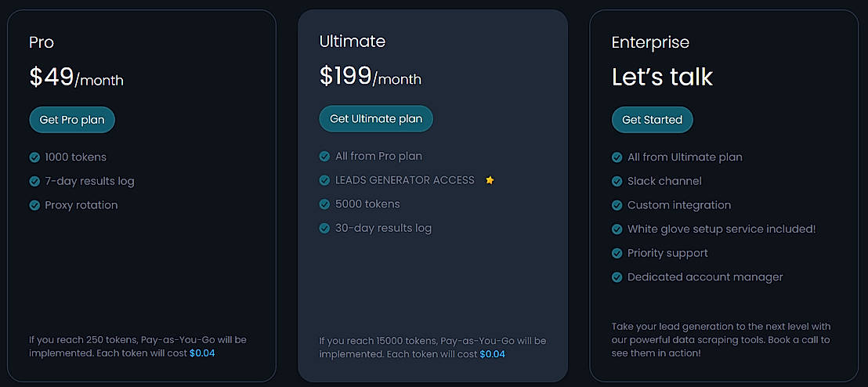Click the checkmark beside 7-day results log

[x=34, y=181]
